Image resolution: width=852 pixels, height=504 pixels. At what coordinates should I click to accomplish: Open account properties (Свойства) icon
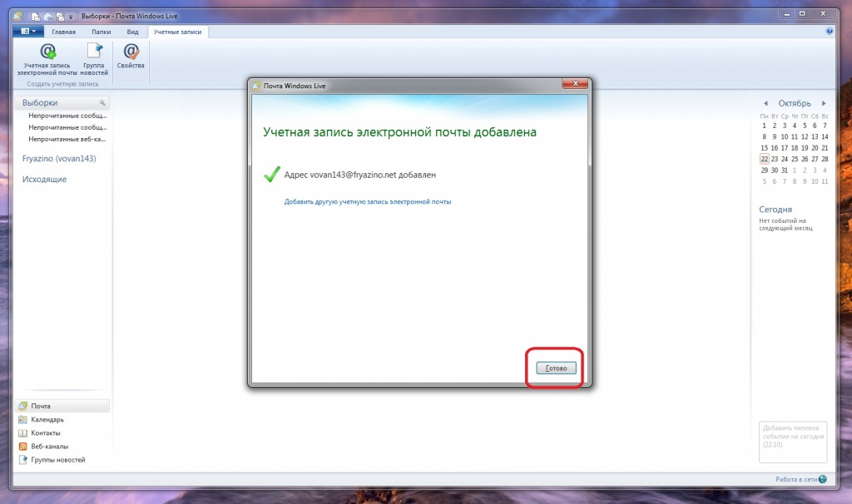click(131, 52)
